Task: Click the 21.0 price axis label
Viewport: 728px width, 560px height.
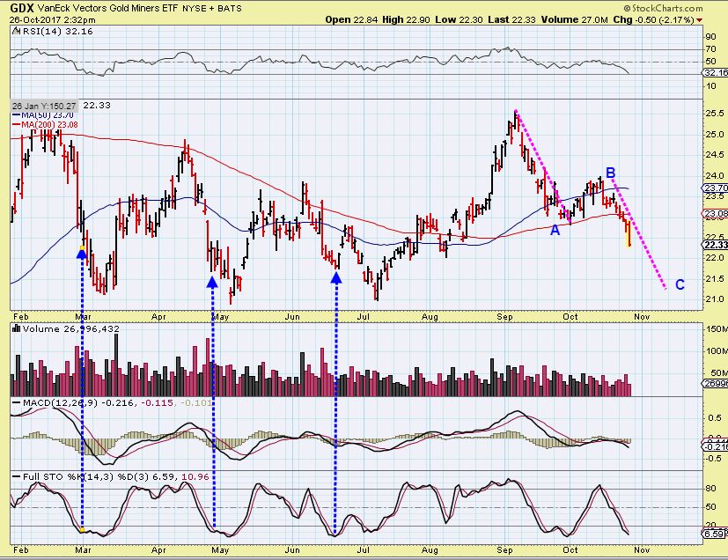Action: click(715, 299)
